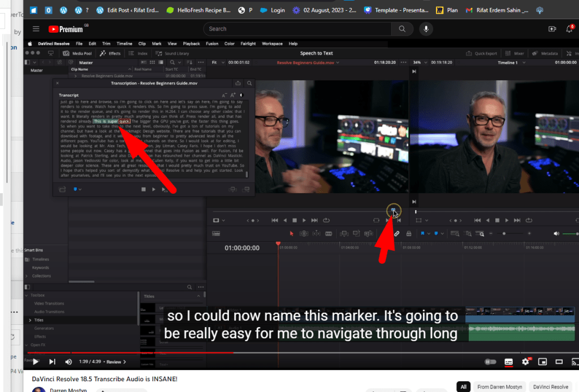Open the YouTube hamburger guide menu
579x392 pixels.
(x=36, y=29)
